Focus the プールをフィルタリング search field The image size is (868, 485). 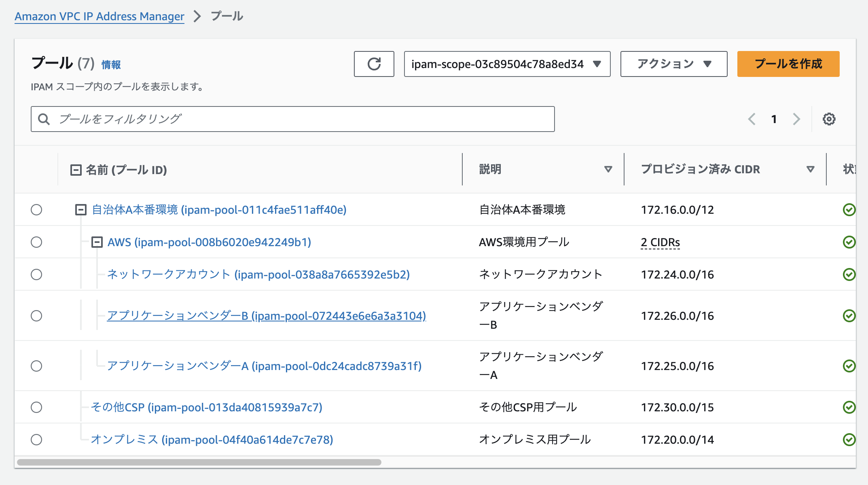[299, 119]
